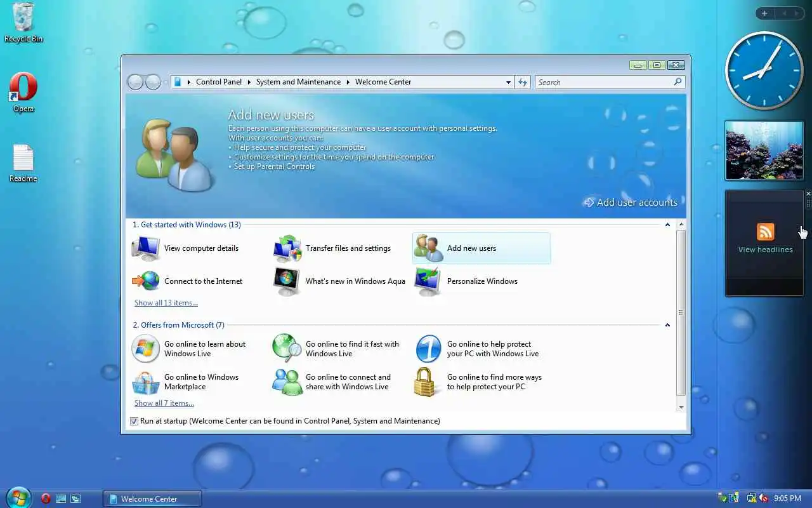Image resolution: width=812 pixels, height=508 pixels.
Task: Open What's new in Windows Aqua
Action: 339,281
